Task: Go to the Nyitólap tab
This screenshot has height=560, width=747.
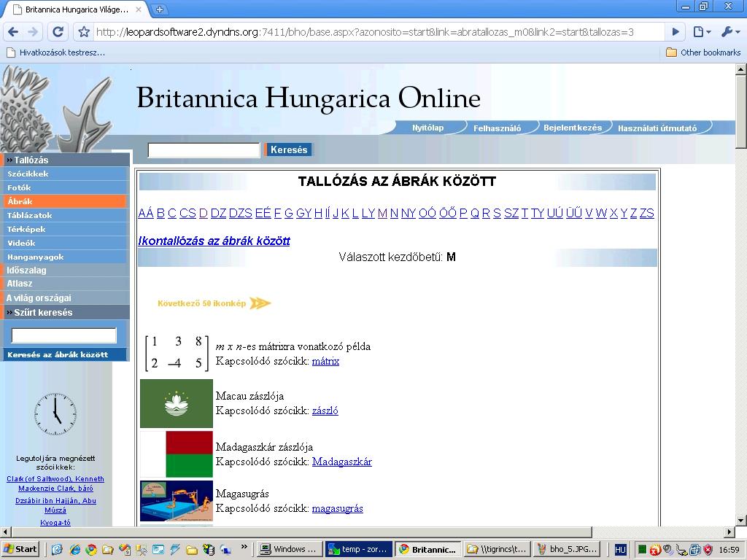Action: [427, 128]
